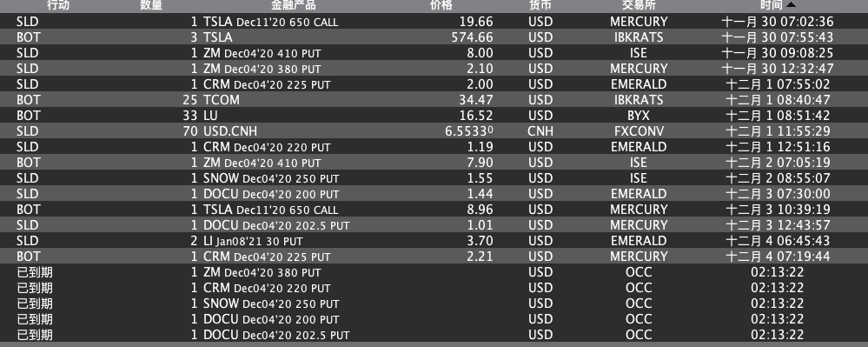Select the expired ZM Dec04'20 380 PUT row

pyautogui.click(x=434, y=272)
